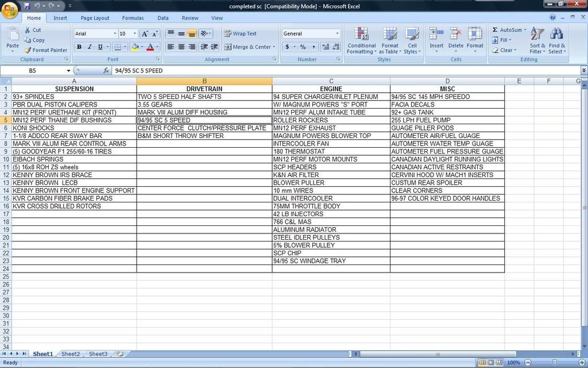Switch to Sheet2 worksheet
588x368 pixels.
(x=71, y=354)
